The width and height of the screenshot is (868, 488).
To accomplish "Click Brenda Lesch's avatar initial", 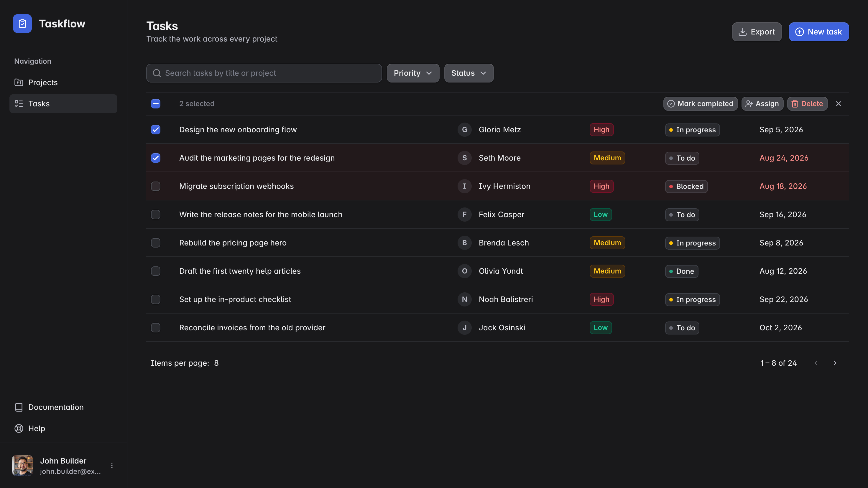I will 464,243.
